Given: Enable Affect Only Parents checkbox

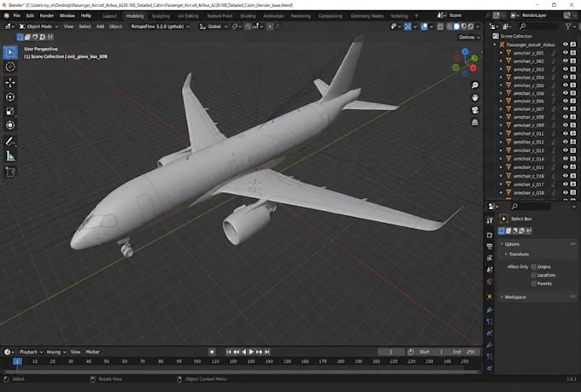Looking at the screenshot, I should coord(533,284).
